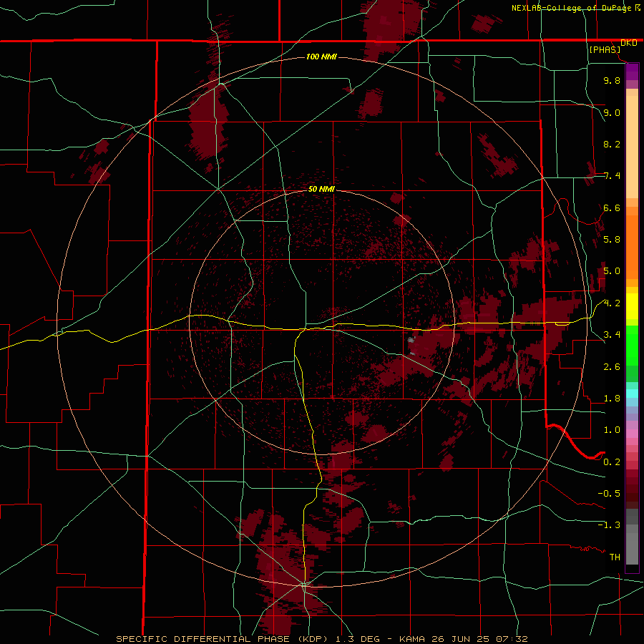Click the 26 JUN 25 date text
This screenshot has width=644, height=644.
pyautogui.click(x=462, y=639)
